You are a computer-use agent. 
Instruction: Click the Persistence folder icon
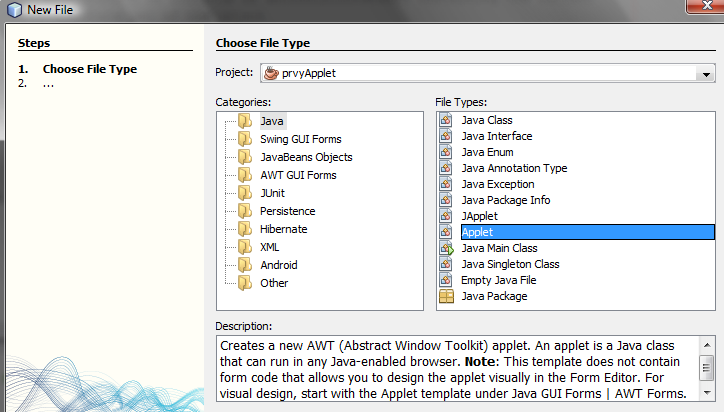245,211
